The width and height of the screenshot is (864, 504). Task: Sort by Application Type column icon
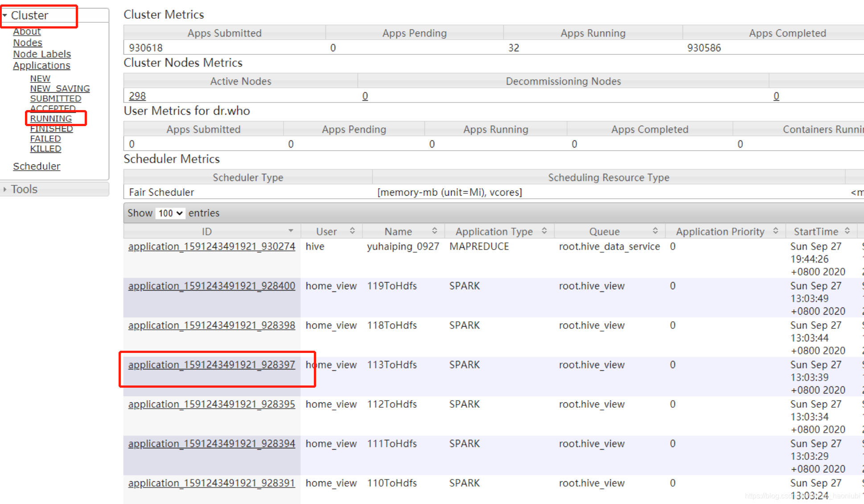click(544, 231)
